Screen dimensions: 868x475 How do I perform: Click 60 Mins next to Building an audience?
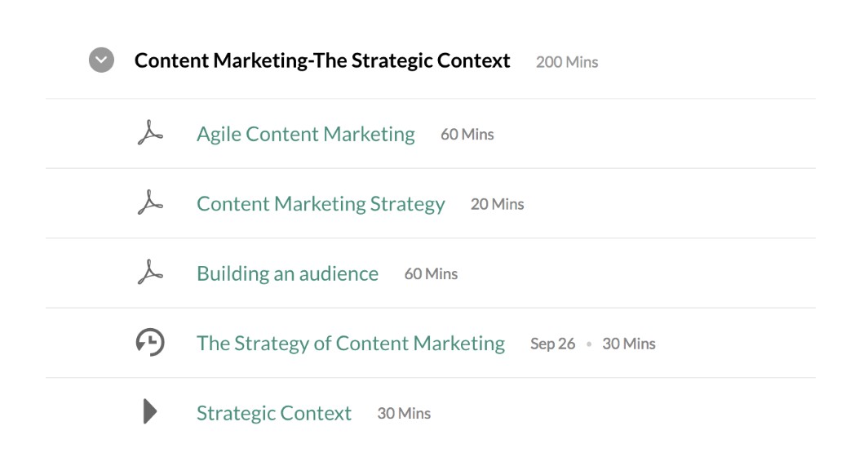[431, 274]
